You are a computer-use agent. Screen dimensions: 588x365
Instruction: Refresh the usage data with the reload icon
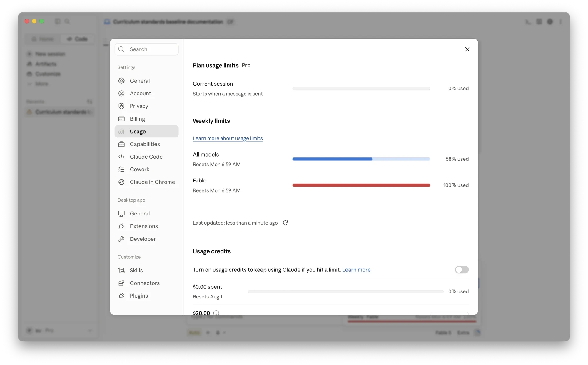click(285, 223)
